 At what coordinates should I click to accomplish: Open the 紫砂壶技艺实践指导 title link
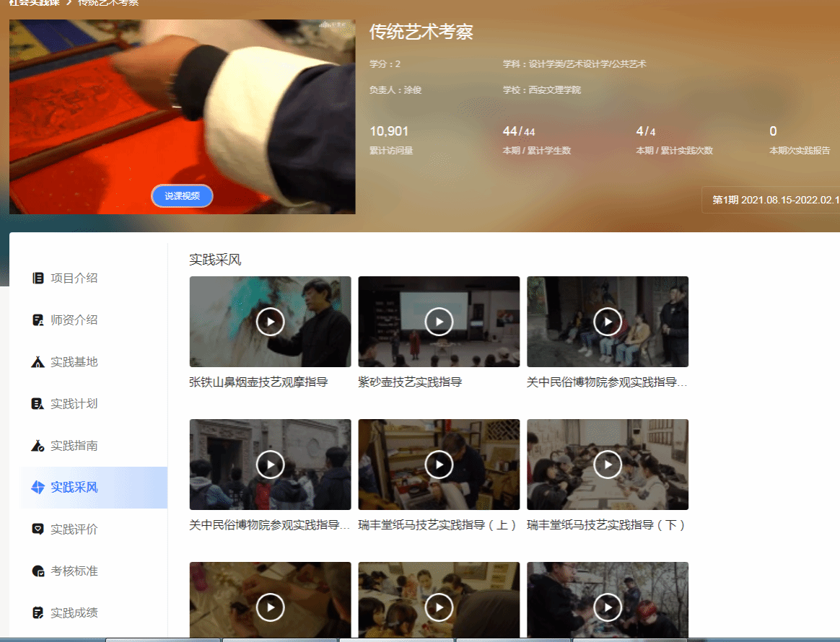[x=410, y=382]
